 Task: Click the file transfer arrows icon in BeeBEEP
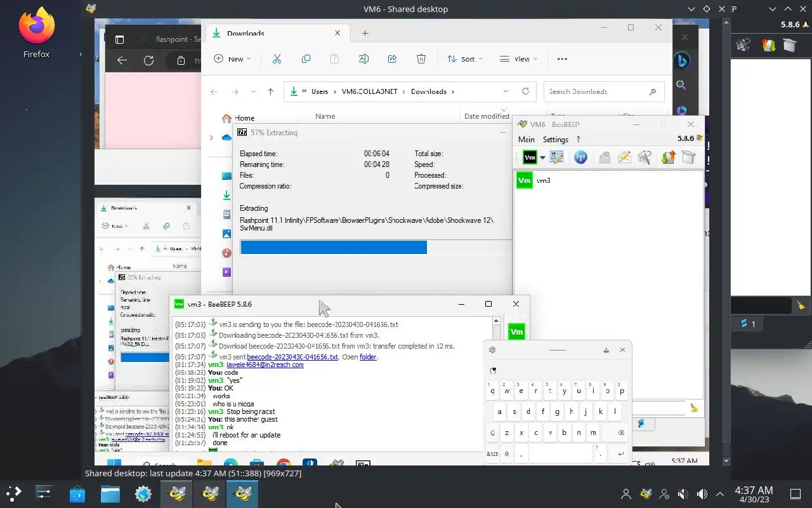(x=667, y=157)
